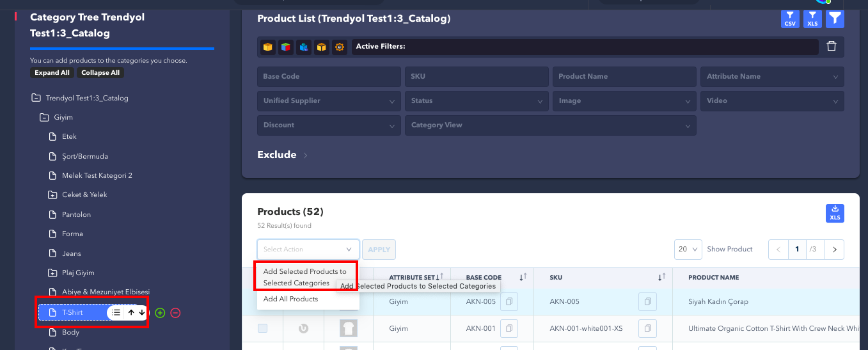Viewport: 868px width, 350px height.
Task: Click the green plus icon next to T-Shirt
Action: coord(160,313)
